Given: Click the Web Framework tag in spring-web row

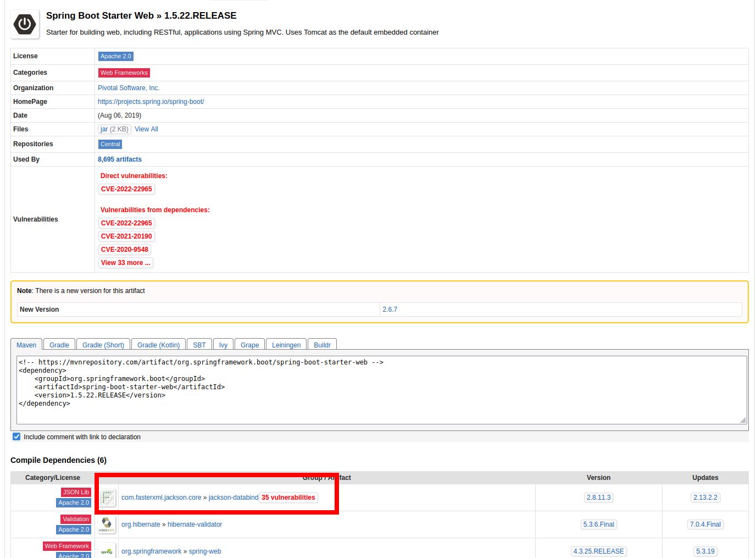Looking at the screenshot, I should coord(67,546).
